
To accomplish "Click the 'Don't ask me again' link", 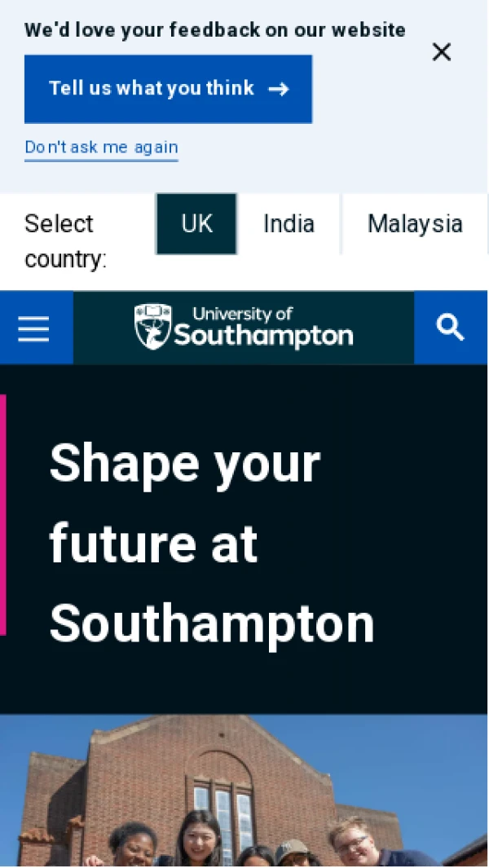I will coord(101,147).
